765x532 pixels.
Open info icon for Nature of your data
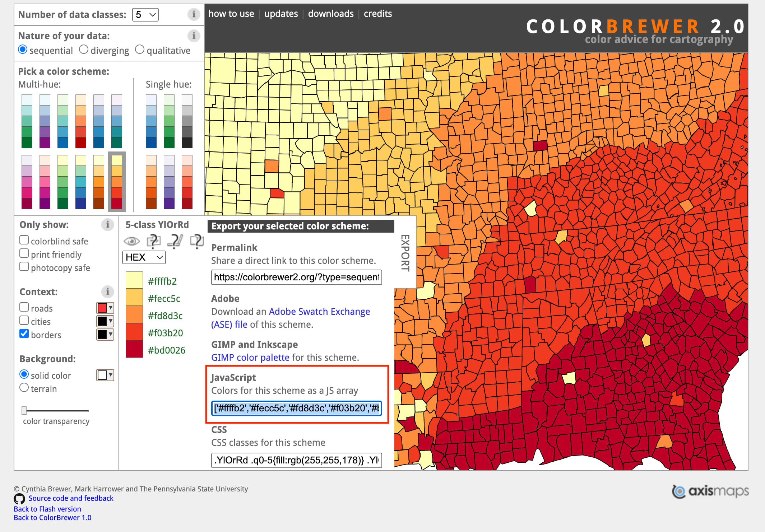pyautogui.click(x=194, y=36)
